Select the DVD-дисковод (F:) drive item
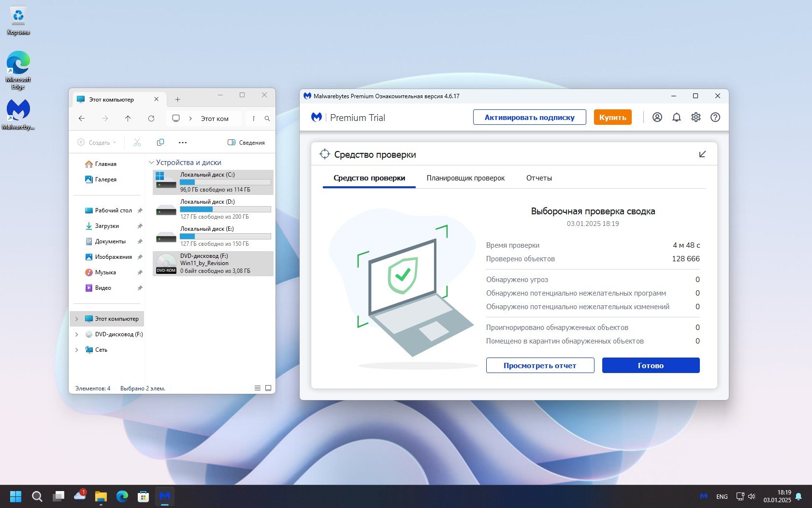Viewport: 812px width, 508px height. (213, 263)
